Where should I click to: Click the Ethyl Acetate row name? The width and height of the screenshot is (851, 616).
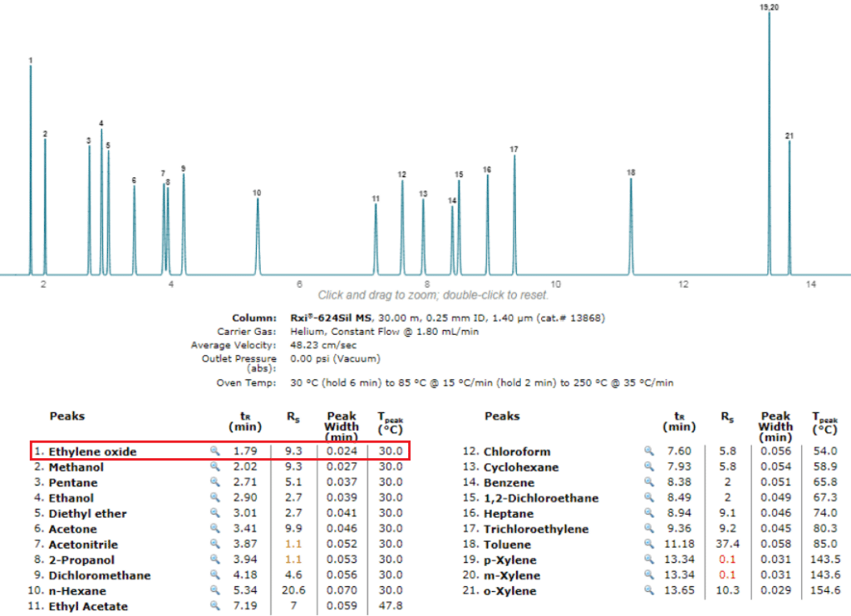click(x=87, y=606)
